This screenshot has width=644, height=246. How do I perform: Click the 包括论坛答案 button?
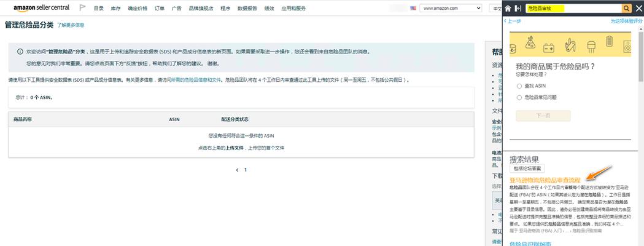[x=527, y=169]
